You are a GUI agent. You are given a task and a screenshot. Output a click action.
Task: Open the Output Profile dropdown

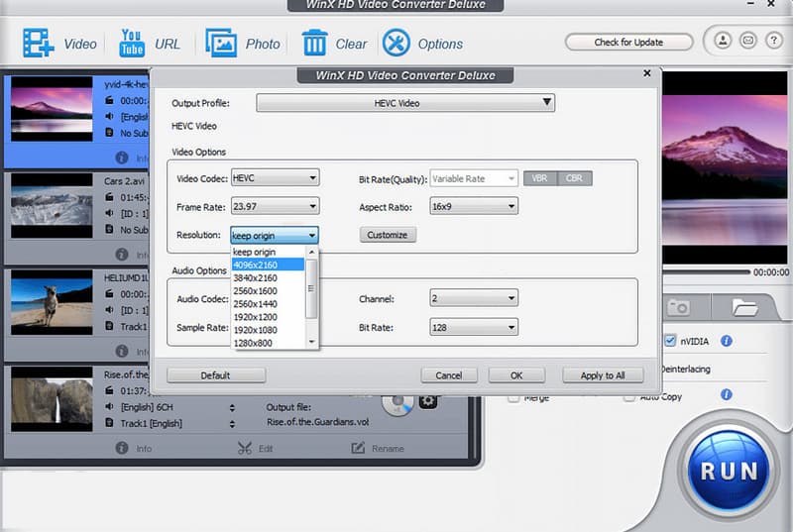[405, 103]
